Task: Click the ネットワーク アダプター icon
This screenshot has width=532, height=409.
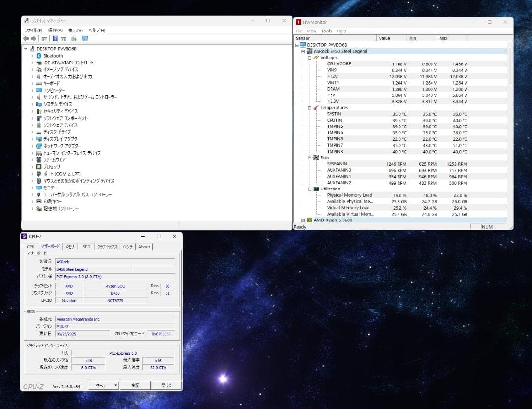Action: 39,146
